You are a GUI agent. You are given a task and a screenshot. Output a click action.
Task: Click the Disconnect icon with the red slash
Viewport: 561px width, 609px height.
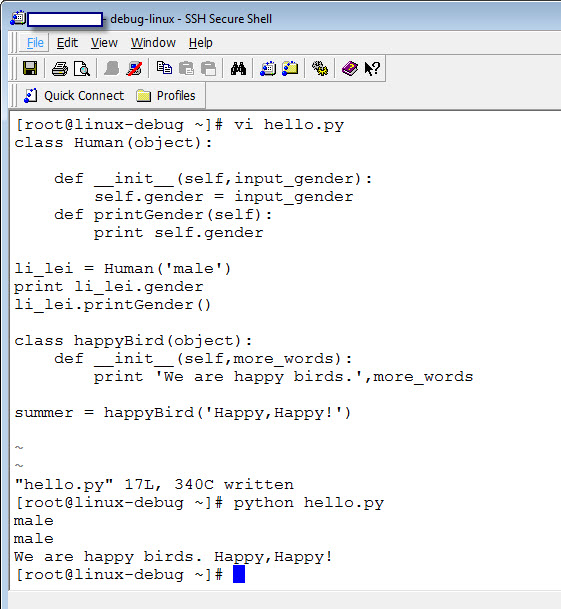(134, 69)
